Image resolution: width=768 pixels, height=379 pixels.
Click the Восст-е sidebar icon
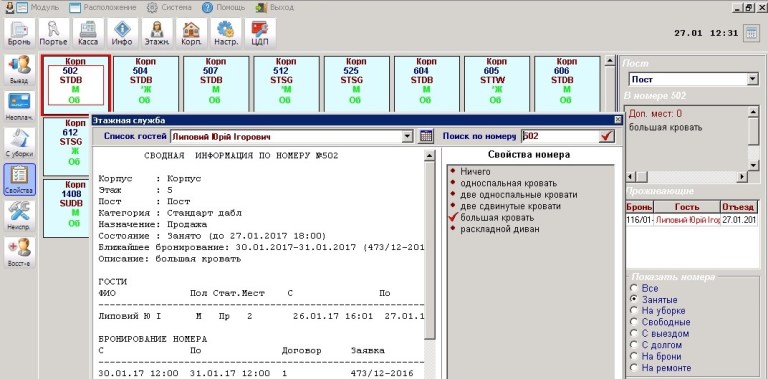pyautogui.click(x=20, y=252)
